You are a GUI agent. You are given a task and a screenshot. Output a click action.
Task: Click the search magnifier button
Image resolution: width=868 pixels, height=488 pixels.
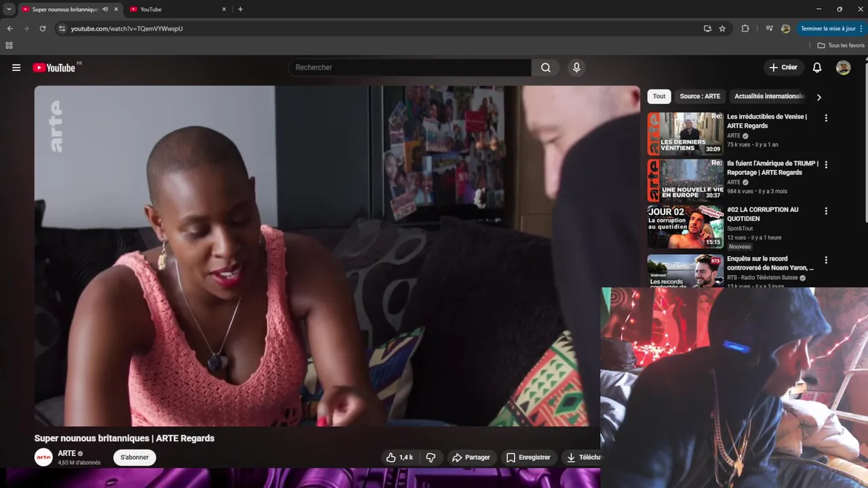pos(546,68)
